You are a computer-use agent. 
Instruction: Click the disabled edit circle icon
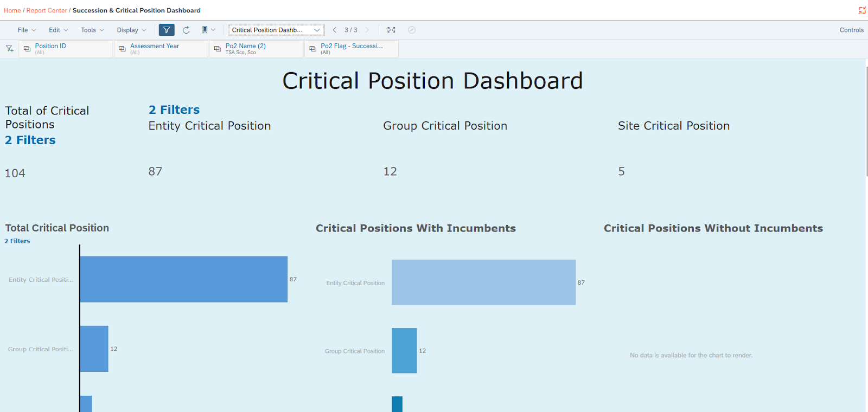click(412, 30)
